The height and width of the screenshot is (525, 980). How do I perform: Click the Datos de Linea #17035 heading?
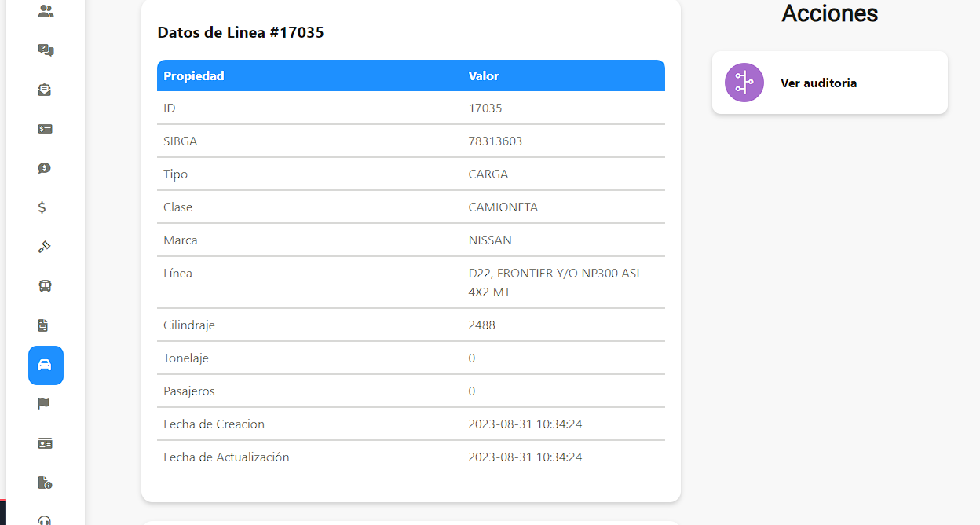[x=240, y=32]
